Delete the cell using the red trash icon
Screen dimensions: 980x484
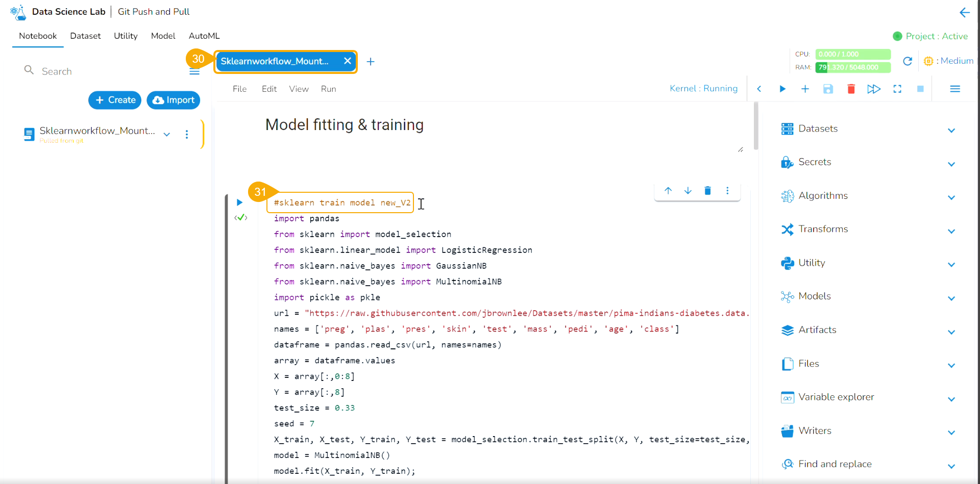click(851, 89)
